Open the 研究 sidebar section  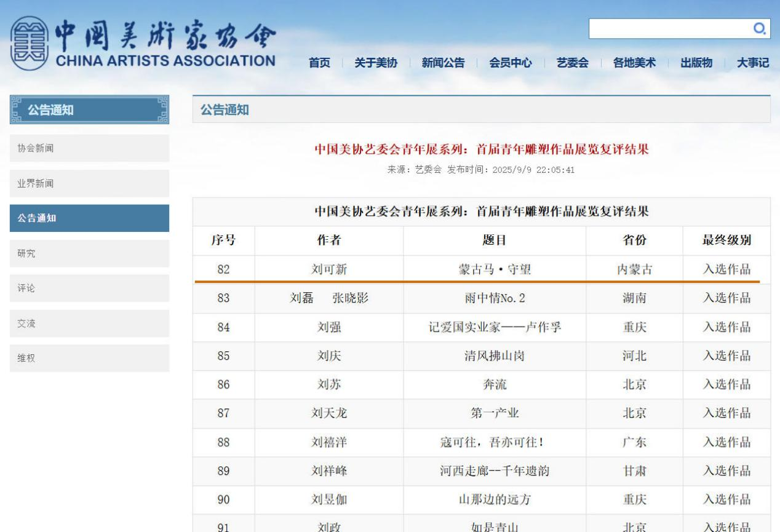89,253
